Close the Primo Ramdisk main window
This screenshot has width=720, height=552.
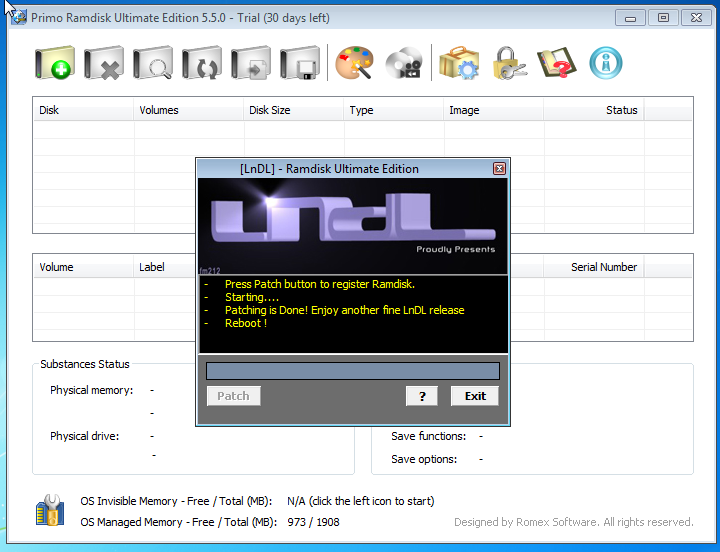coord(696,18)
